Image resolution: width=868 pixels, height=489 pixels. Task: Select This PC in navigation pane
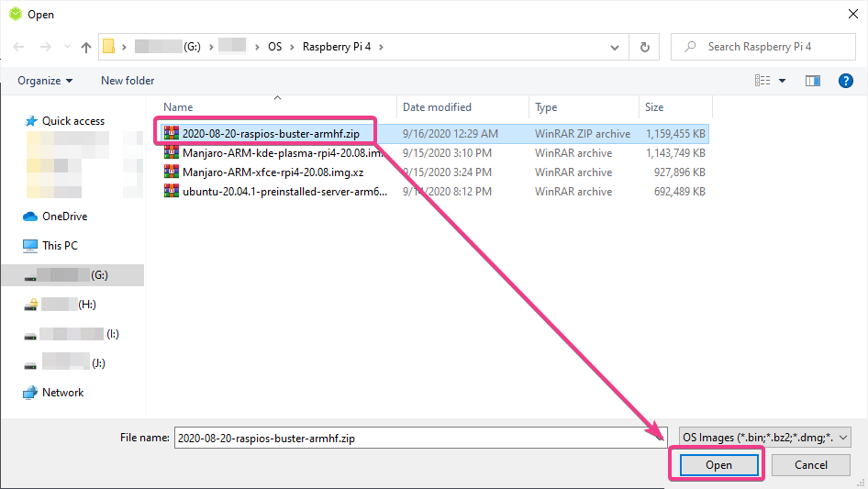click(60, 246)
